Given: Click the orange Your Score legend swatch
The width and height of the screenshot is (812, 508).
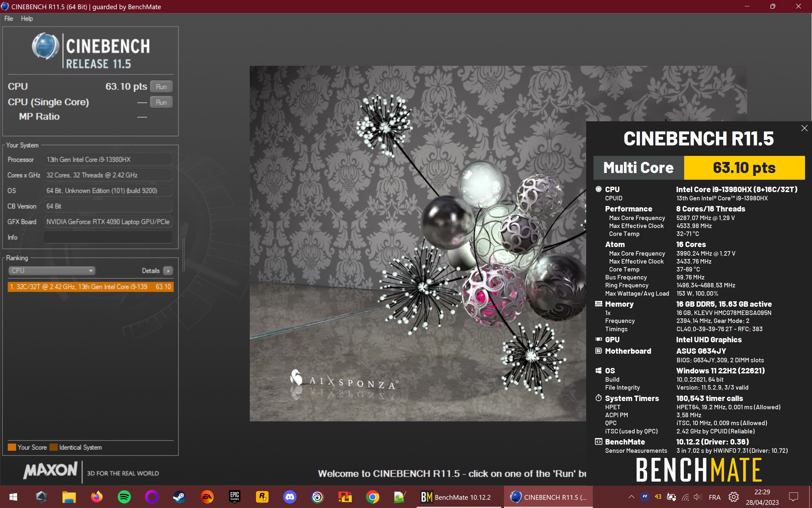Looking at the screenshot, I should tap(12, 447).
